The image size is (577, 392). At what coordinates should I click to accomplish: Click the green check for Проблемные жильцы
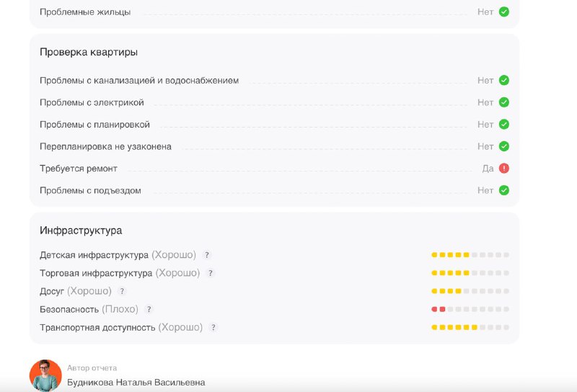[504, 12]
